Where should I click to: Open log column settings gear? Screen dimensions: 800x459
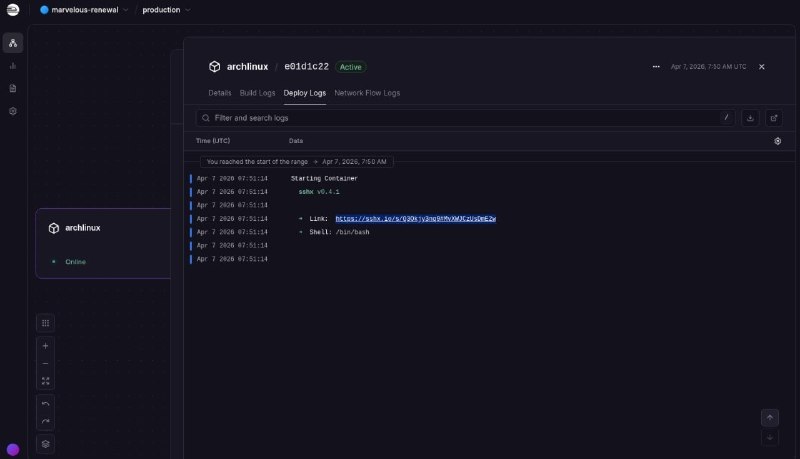[x=777, y=141]
